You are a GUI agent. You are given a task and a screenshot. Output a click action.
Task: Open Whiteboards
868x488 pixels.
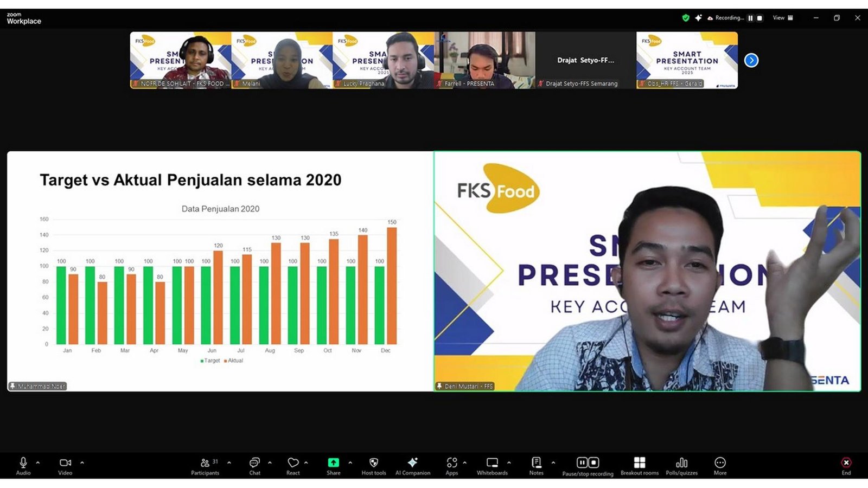[492, 465]
